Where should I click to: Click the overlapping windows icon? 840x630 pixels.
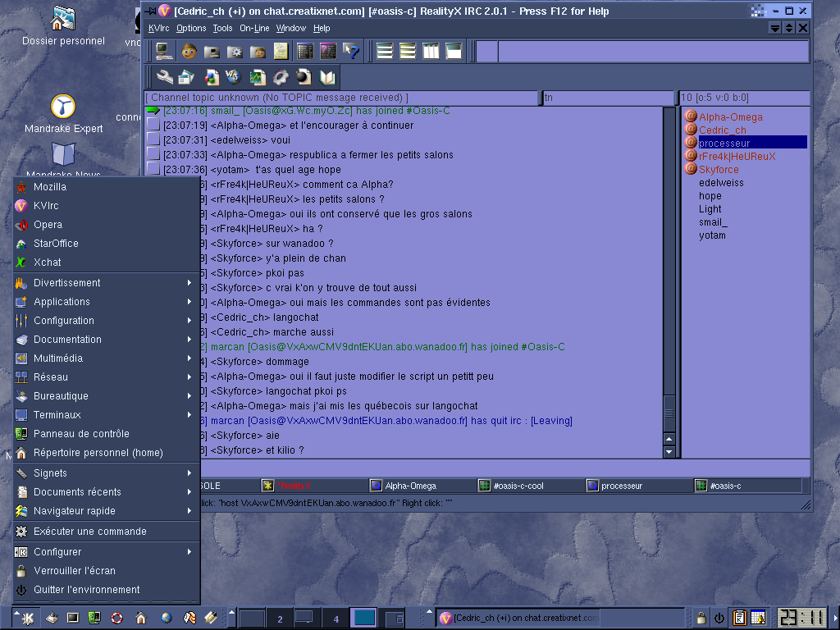(x=187, y=78)
